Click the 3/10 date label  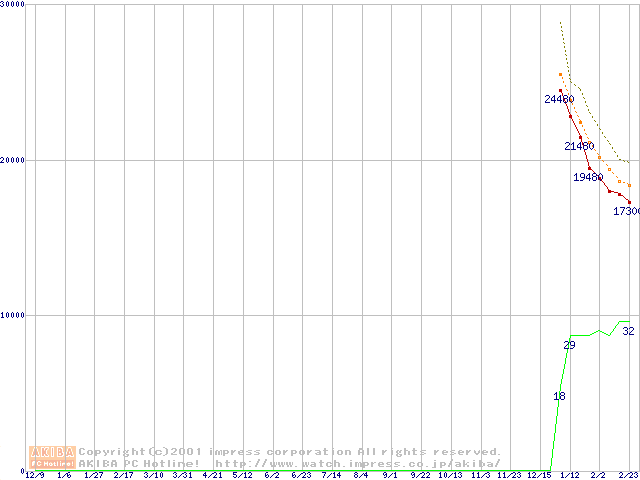point(153,476)
